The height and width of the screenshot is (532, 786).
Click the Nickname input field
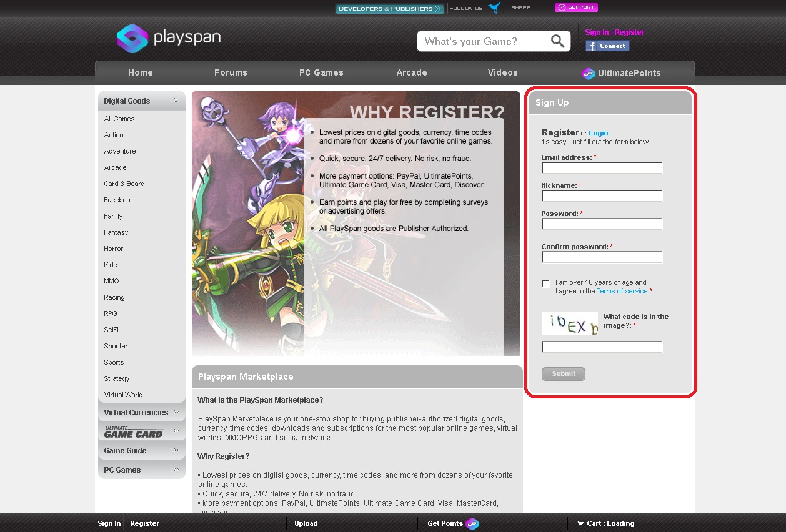602,196
